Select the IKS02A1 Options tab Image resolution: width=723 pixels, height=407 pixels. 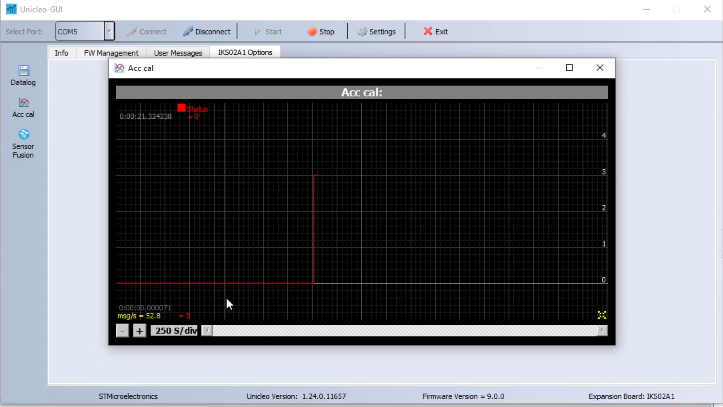point(245,52)
